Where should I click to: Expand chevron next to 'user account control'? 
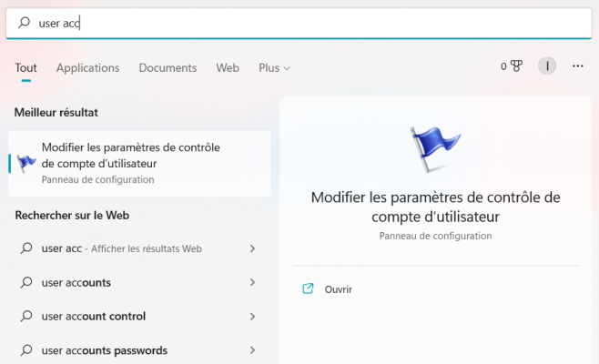[x=252, y=317]
